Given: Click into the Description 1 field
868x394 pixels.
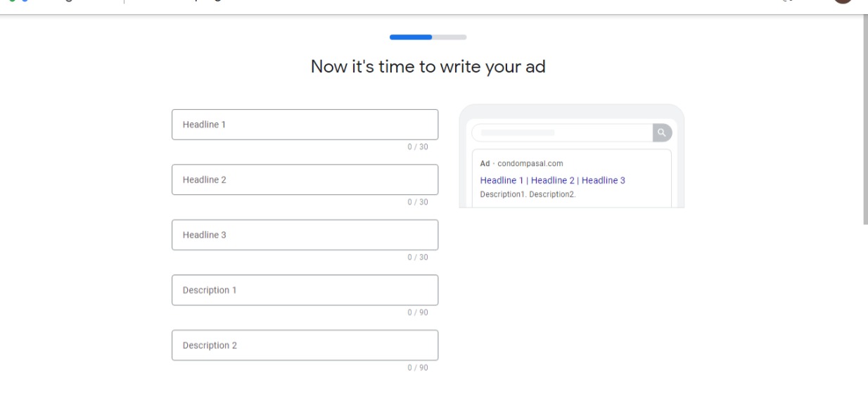Looking at the screenshot, I should point(305,290).
